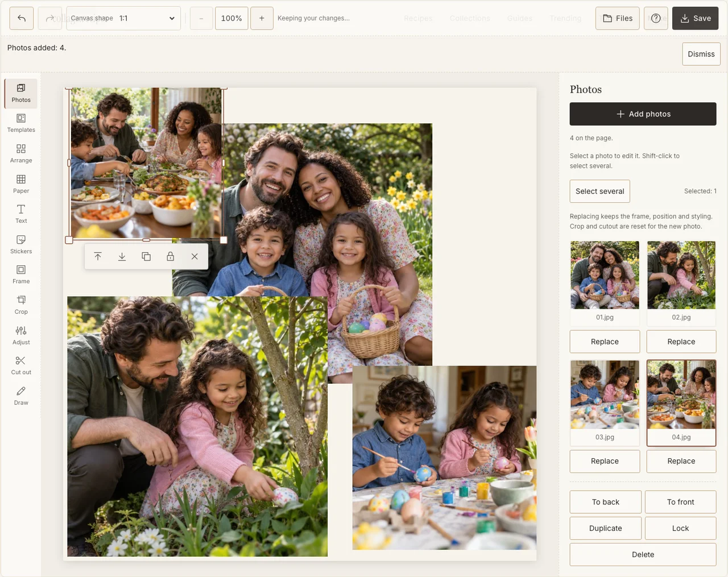The height and width of the screenshot is (577, 728).
Task: Click the 100% zoom level field
Action: point(231,18)
